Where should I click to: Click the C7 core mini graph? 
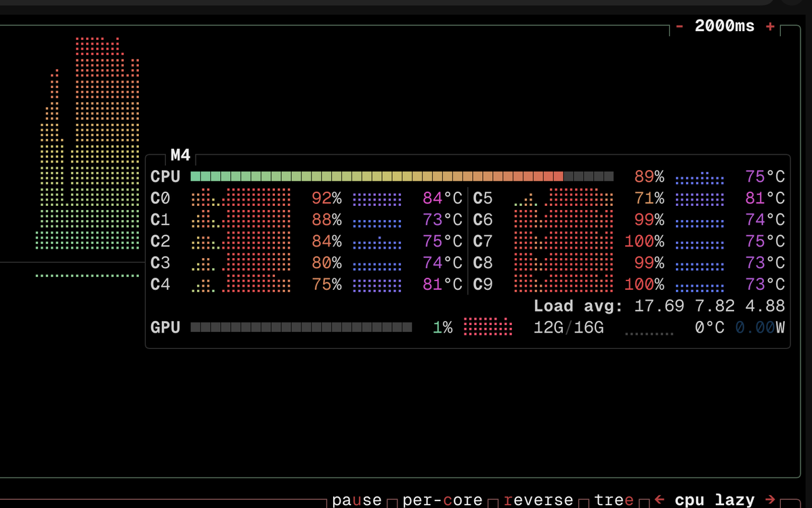tap(563, 241)
